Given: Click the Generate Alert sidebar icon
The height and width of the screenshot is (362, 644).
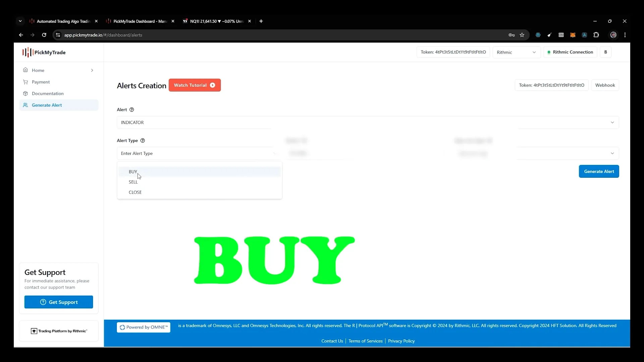Looking at the screenshot, I should pos(25,105).
